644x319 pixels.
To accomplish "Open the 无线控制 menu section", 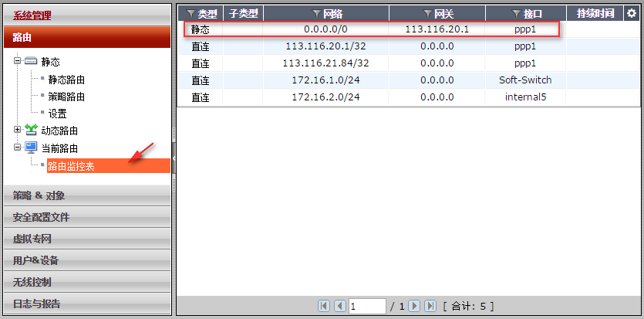I will click(87, 282).
